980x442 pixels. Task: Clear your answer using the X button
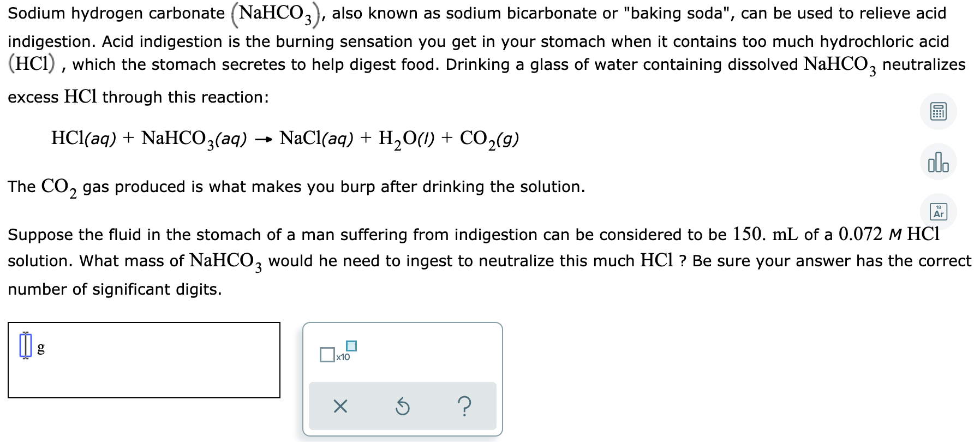pos(340,406)
